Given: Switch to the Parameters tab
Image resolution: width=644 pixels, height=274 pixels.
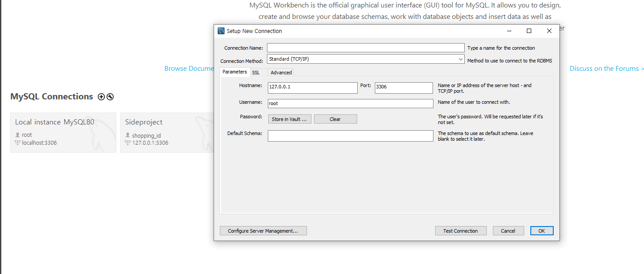Looking at the screenshot, I should pyautogui.click(x=235, y=72).
